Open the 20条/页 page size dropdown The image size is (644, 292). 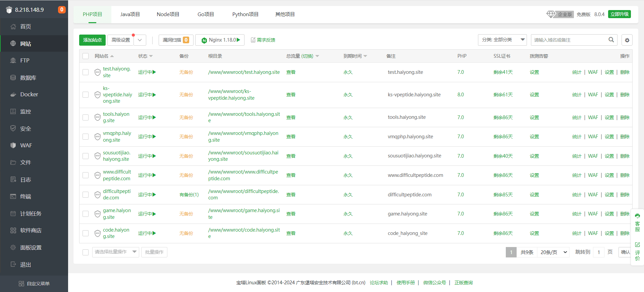point(553,252)
